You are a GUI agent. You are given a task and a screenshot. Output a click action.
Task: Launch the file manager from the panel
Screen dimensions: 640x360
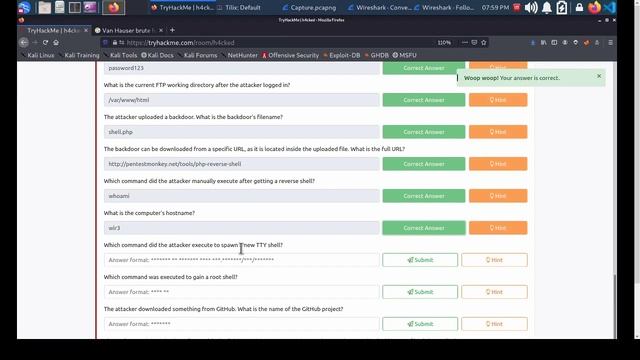[44, 7]
